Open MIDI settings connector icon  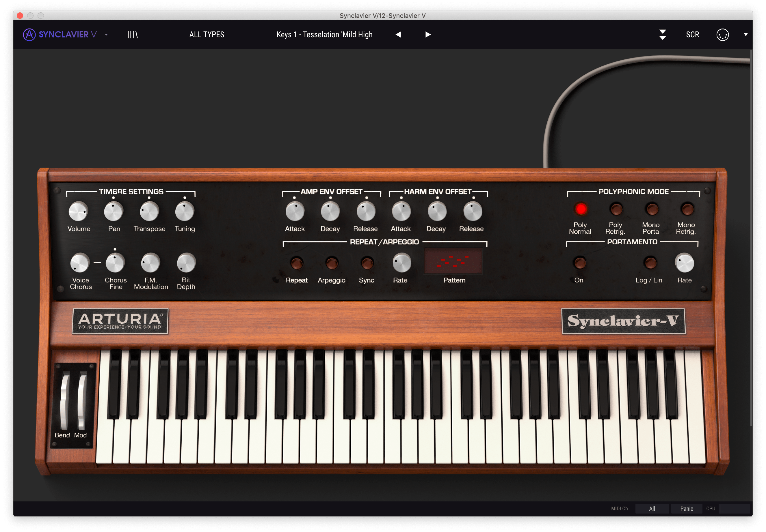(x=722, y=35)
